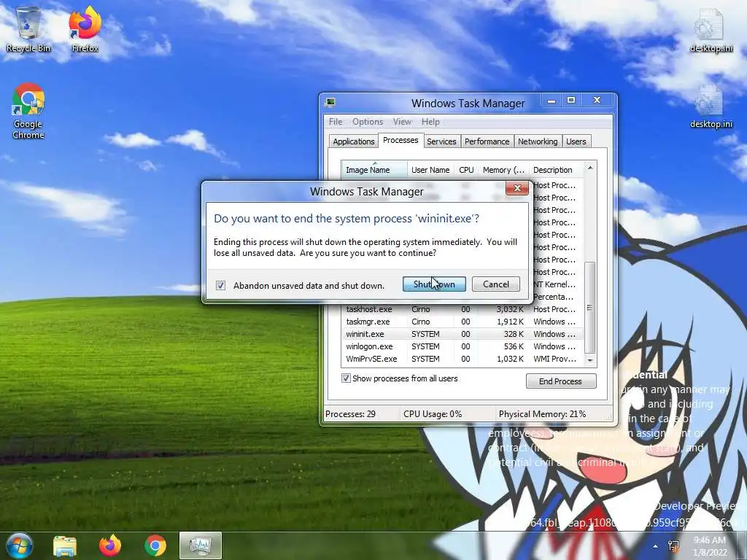This screenshot has width=747, height=560.
Task: Select the wininit.exe process row
Action: click(x=462, y=334)
